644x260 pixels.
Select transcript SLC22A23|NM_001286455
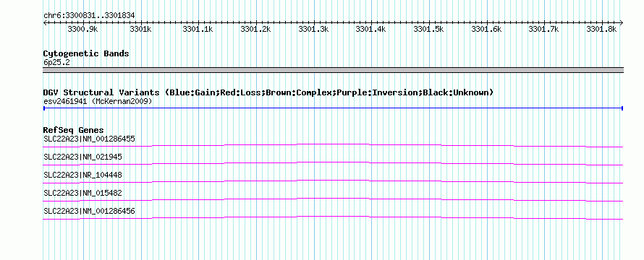pos(89,139)
